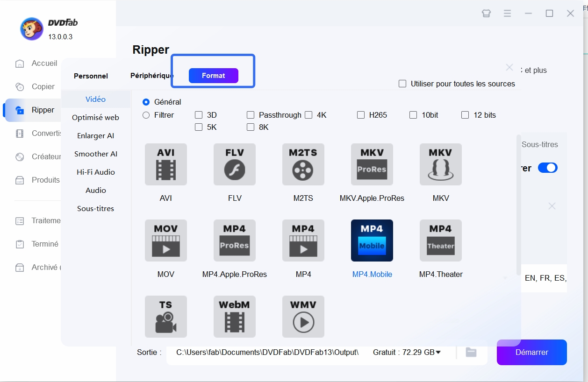The height and width of the screenshot is (382, 588).
Task: Open the hamburger menu in title bar
Action: (507, 14)
